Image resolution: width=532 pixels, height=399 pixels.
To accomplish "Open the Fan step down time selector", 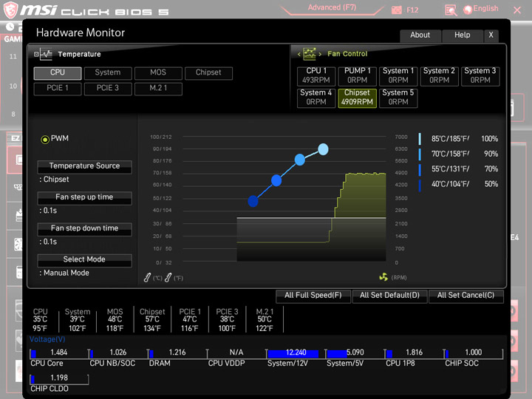I will point(84,229).
